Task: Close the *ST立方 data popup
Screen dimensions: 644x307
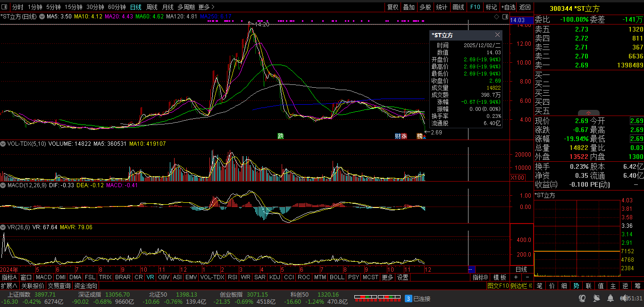Action: pyautogui.click(x=497, y=35)
